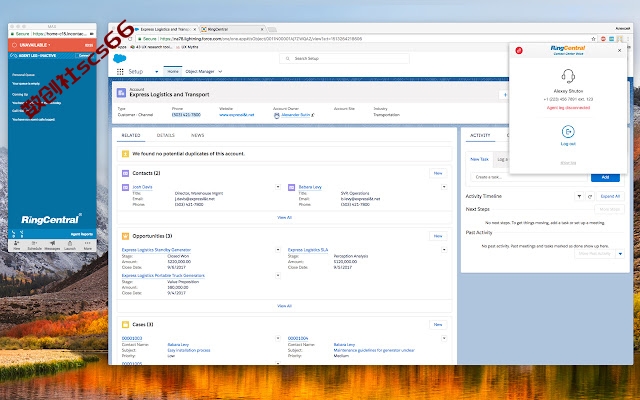640x400 pixels.
Task: Click the circular Log out icon
Action: pos(568,132)
